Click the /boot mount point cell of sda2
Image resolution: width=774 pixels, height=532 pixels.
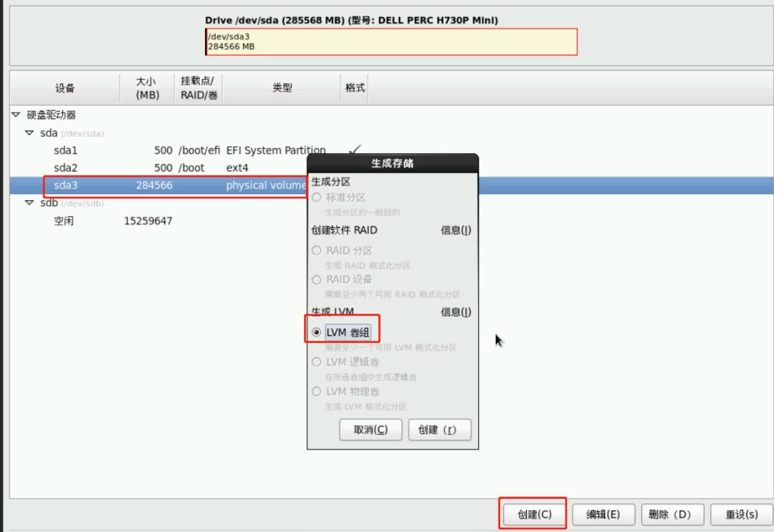point(191,168)
